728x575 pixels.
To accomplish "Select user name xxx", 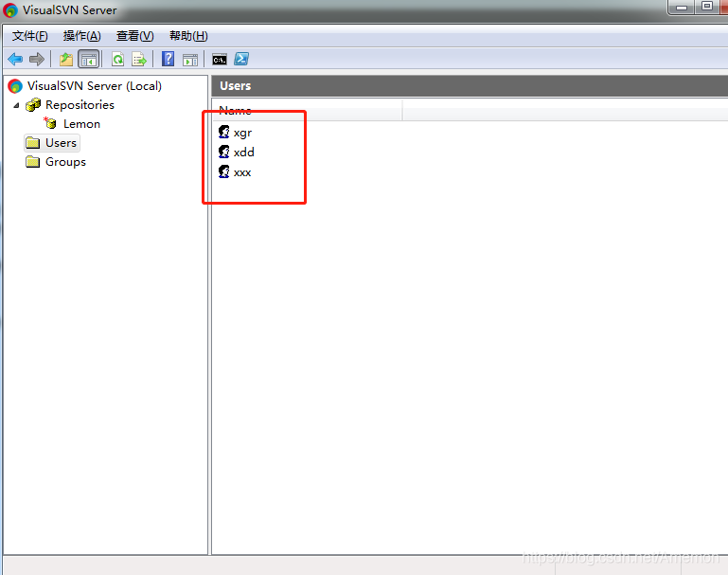I will [x=242, y=172].
